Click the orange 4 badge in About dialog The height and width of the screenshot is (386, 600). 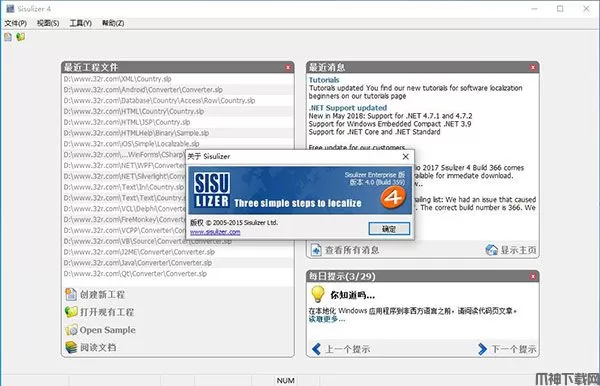(393, 198)
